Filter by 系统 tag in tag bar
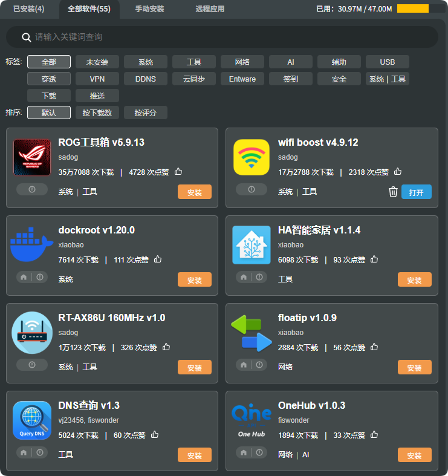 click(146, 62)
